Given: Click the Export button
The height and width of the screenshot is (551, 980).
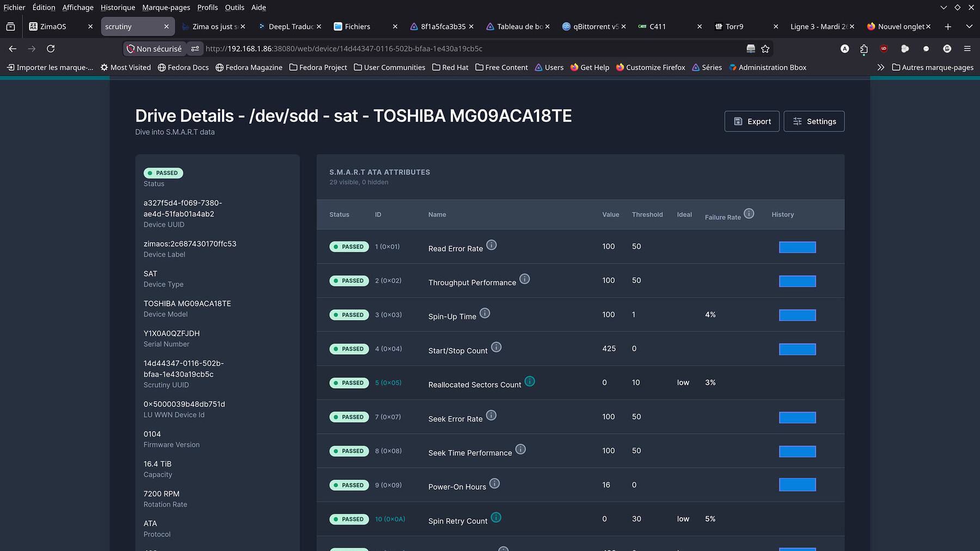Looking at the screenshot, I should [x=751, y=121].
